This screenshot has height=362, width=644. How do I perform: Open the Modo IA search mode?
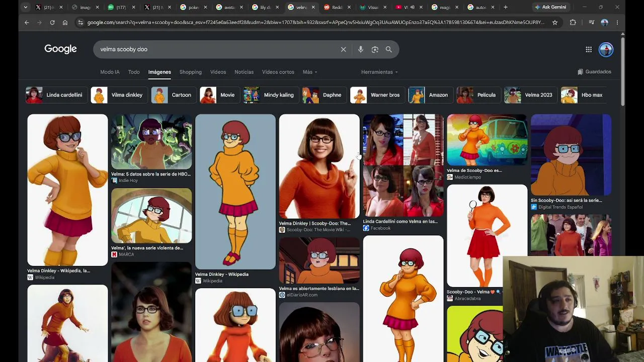tap(110, 72)
